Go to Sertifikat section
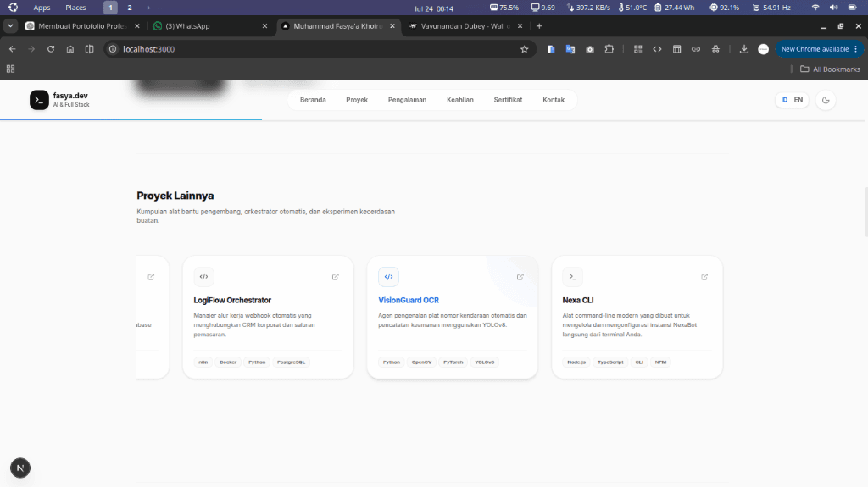Image resolution: width=868 pixels, height=487 pixels. 508,100
